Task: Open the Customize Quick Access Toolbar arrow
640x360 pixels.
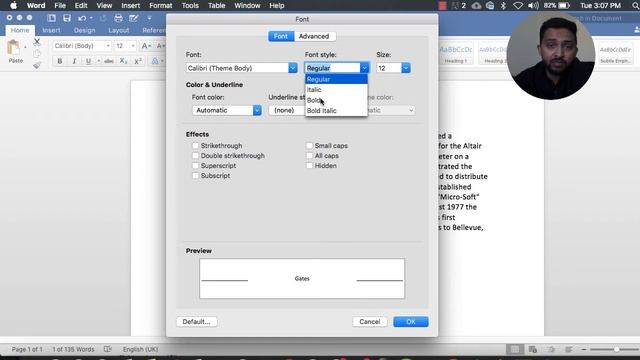Action: coord(149,18)
